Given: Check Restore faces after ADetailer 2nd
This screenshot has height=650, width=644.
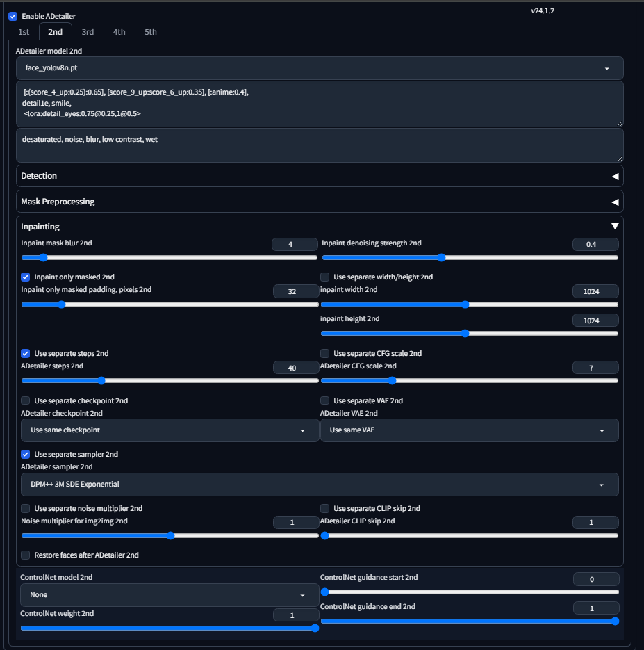Looking at the screenshot, I should [x=26, y=555].
